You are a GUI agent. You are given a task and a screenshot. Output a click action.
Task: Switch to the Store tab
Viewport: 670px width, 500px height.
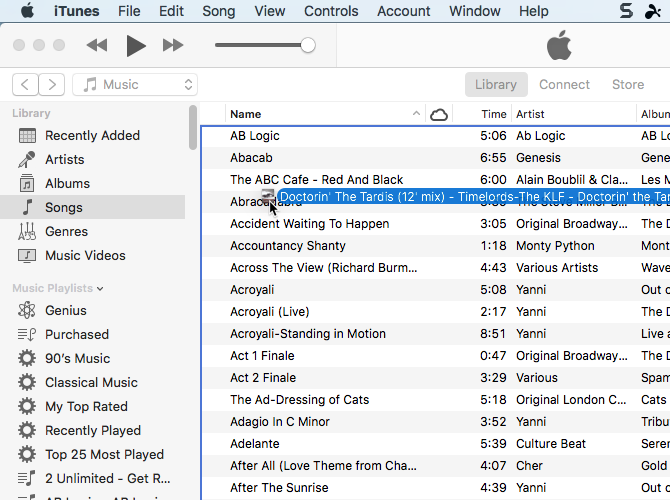(628, 84)
